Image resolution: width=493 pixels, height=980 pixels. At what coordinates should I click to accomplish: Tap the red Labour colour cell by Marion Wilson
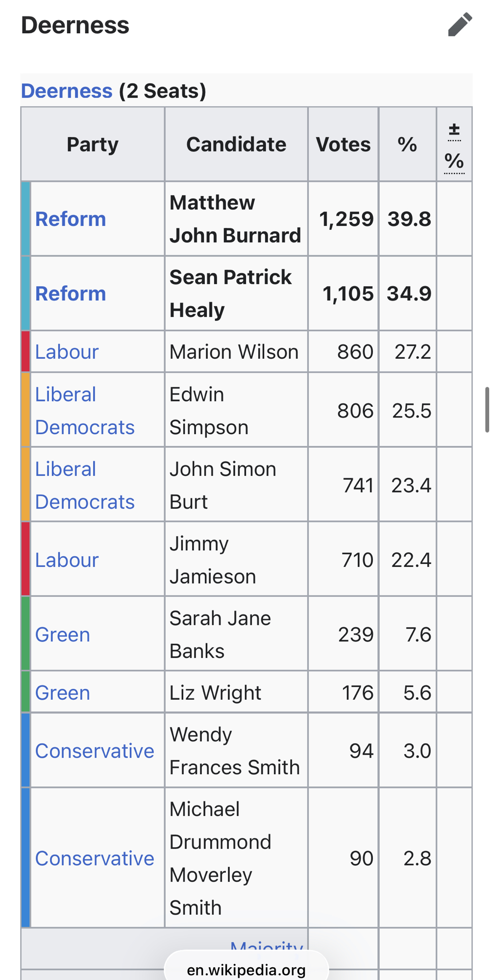(x=26, y=352)
